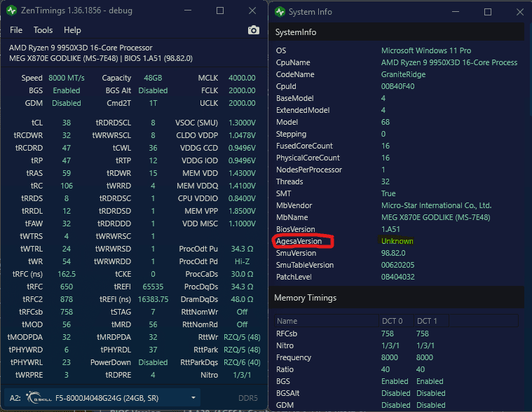Collapse the SystemInfo section header

[397, 32]
